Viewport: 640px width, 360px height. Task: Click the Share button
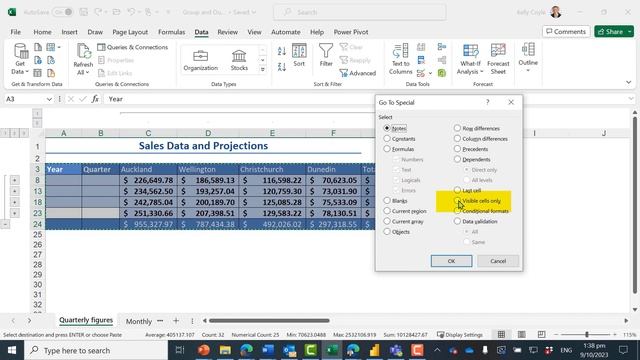point(610,31)
